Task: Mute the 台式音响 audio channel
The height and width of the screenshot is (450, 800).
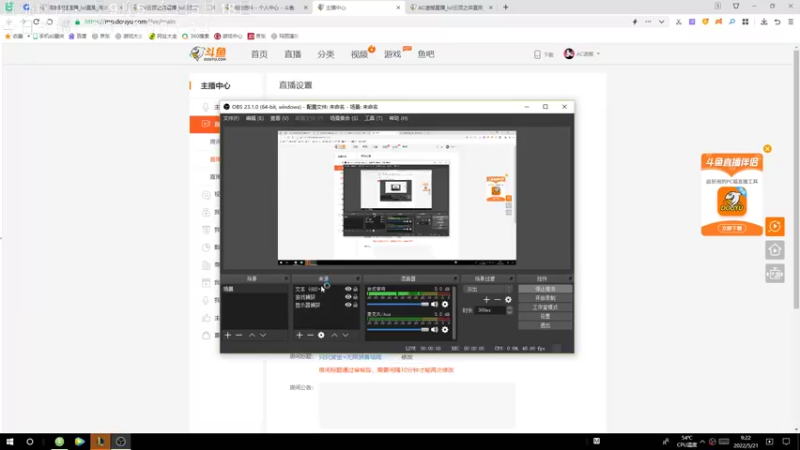Action: click(x=434, y=304)
